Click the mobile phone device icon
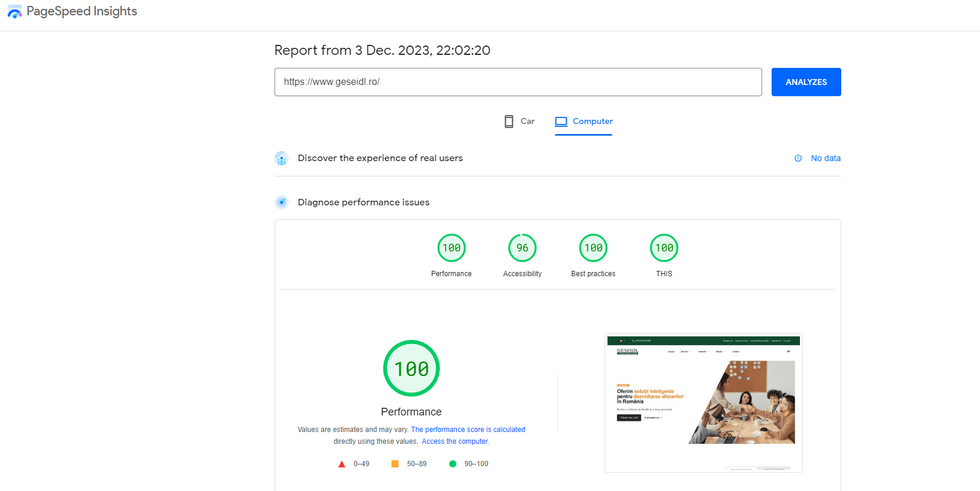This screenshot has height=491, width=980. (508, 122)
